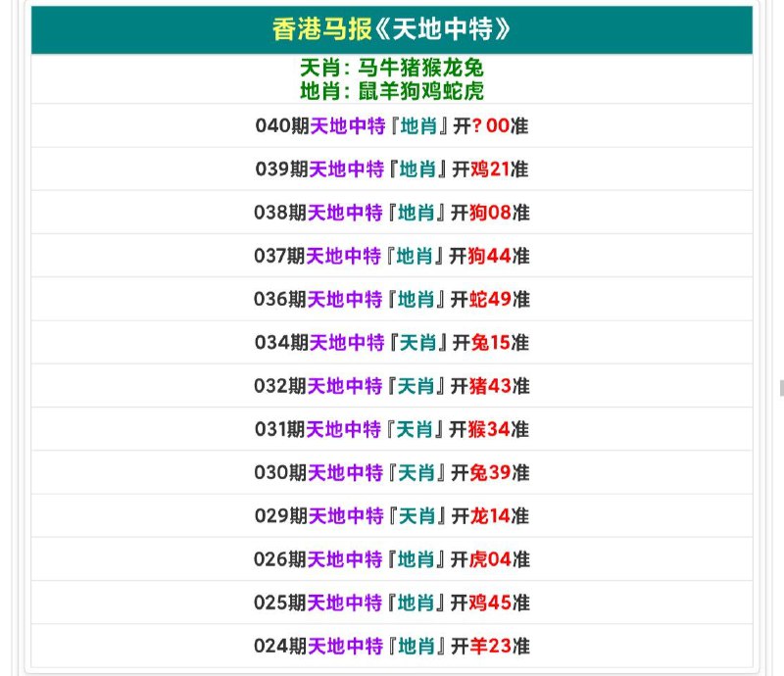
Task: Click the 026期 row with 虎04
Action: 391,559
